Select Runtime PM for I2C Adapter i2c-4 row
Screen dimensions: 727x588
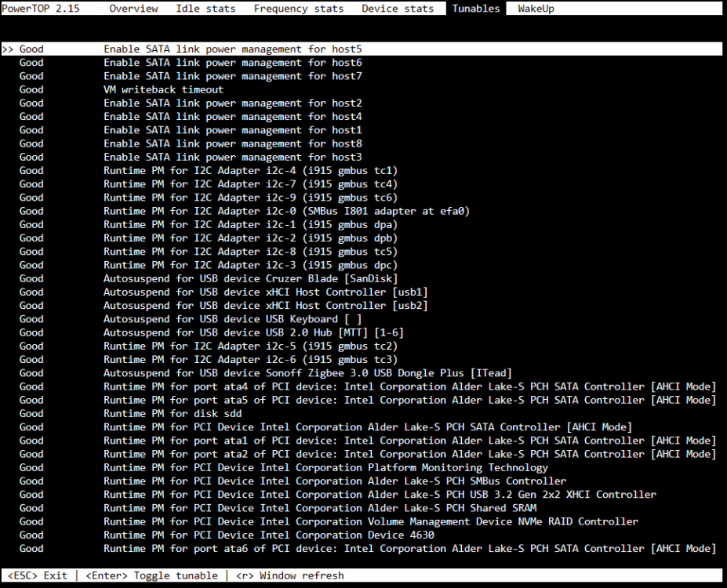click(x=362, y=170)
